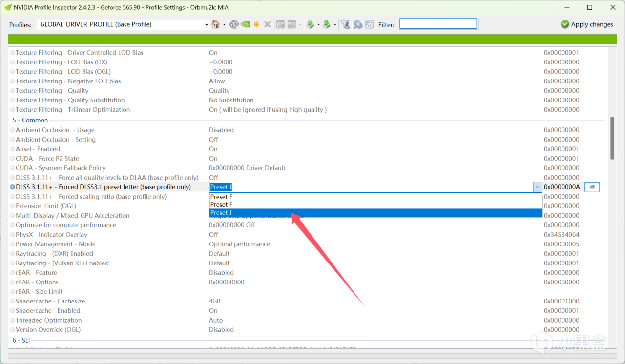625x364 pixels.
Task: Click the gear icon on the DLSS Forced preset row
Action: pyautogui.click(x=12, y=187)
